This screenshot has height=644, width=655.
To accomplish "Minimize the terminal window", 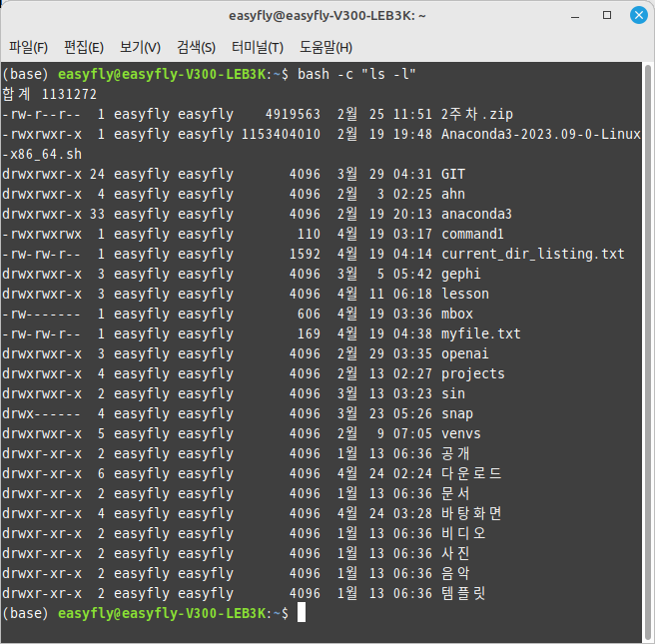I will coord(575,16).
